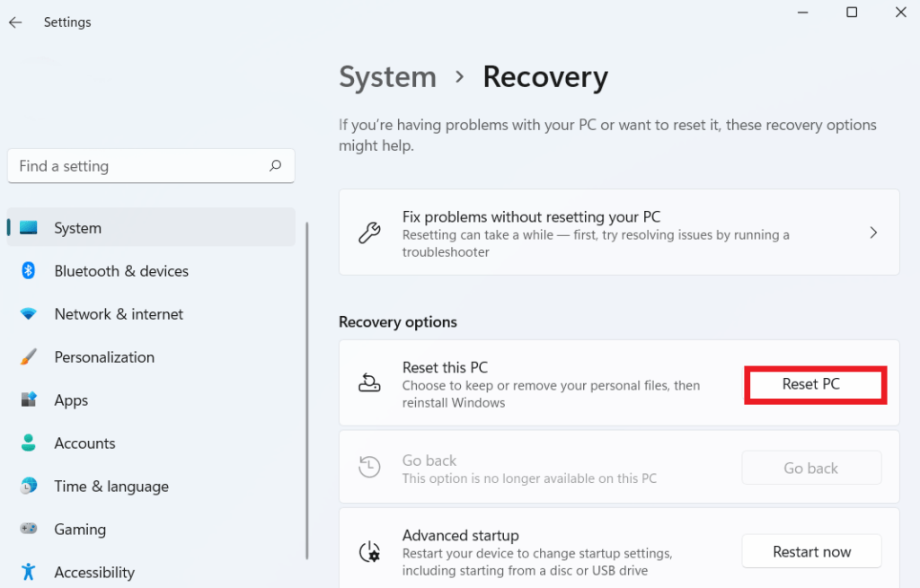Click the Restart now button
Image resolution: width=920 pixels, height=588 pixels.
[x=811, y=551]
